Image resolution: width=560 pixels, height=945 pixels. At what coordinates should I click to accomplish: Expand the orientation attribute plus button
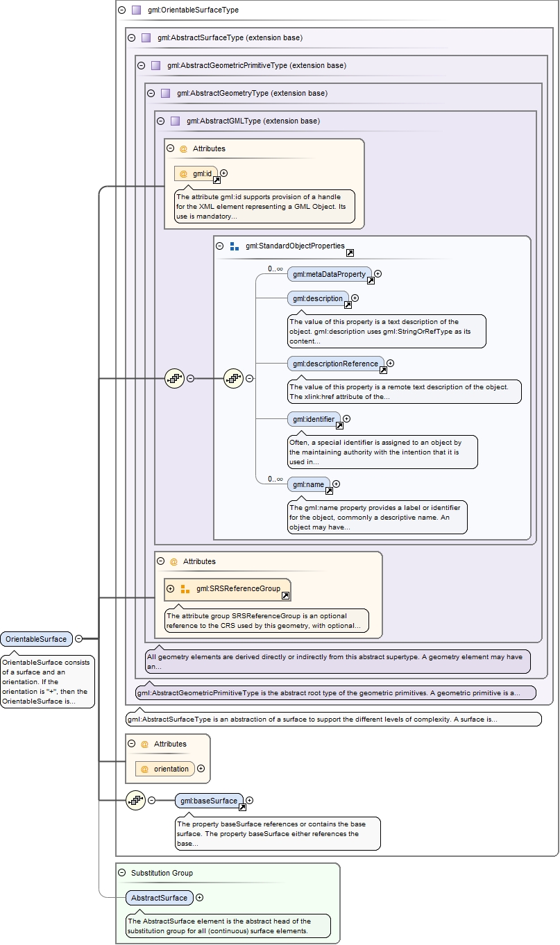(x=201, y=768)
